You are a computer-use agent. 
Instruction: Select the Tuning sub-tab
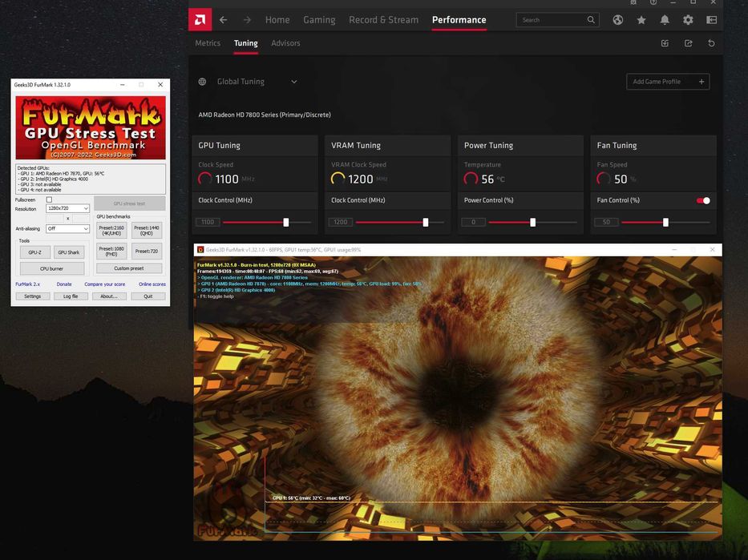(x=245, y=43)
